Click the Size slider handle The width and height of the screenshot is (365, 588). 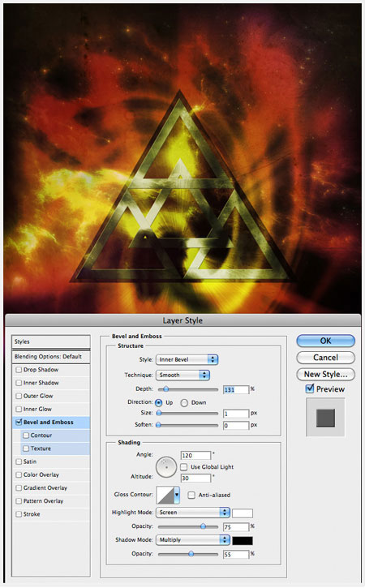[159, 414]
